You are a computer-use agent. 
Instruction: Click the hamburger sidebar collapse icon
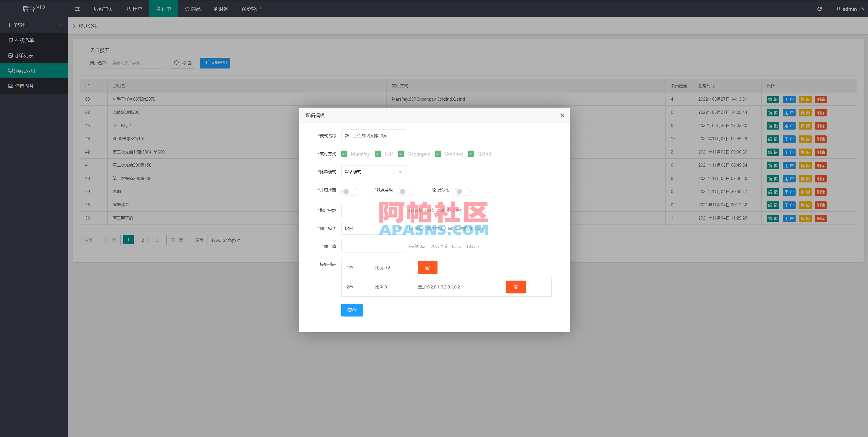point(77,9)
